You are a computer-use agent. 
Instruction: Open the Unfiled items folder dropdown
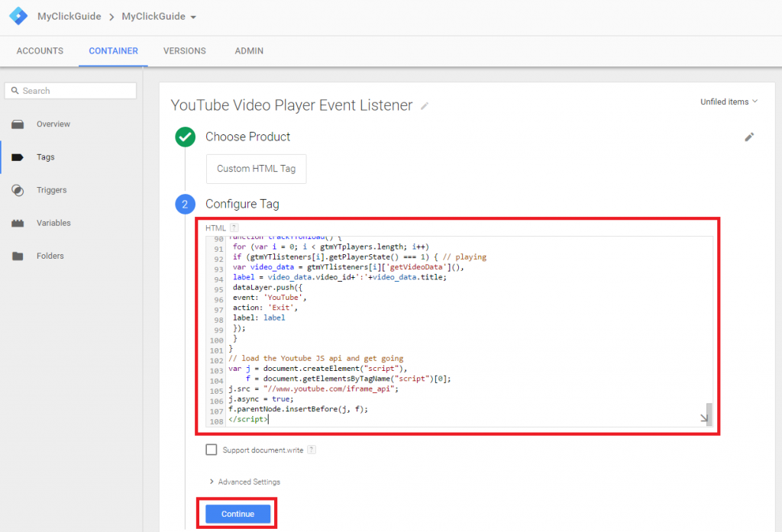tap(729, 102)
